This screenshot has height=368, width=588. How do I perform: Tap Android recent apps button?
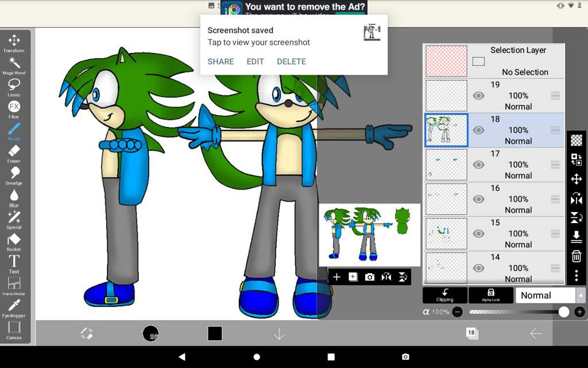click(x=331, y=356)
